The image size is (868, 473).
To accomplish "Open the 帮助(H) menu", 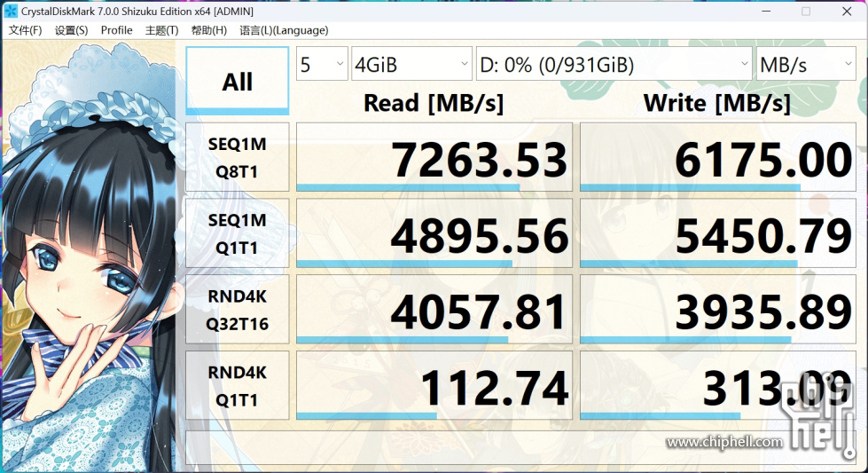I will point(208,30).
